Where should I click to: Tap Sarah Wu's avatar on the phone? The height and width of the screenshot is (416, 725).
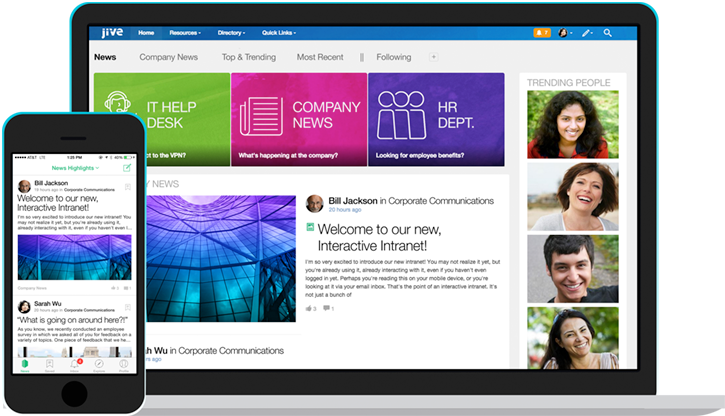24,306
